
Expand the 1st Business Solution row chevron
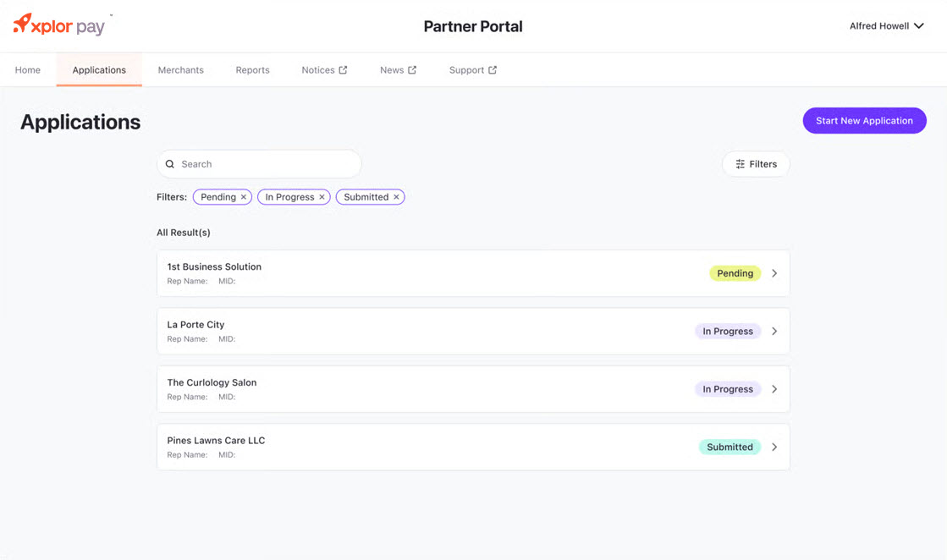click(x=774, y=273)
